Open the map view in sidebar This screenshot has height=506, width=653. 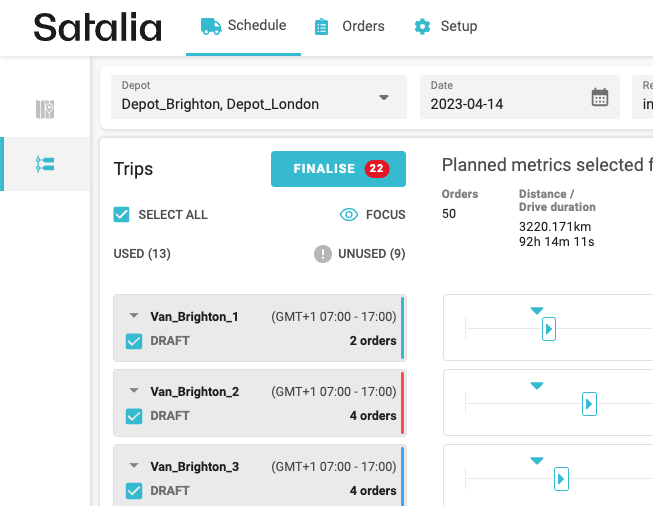[x=45, y=109]
